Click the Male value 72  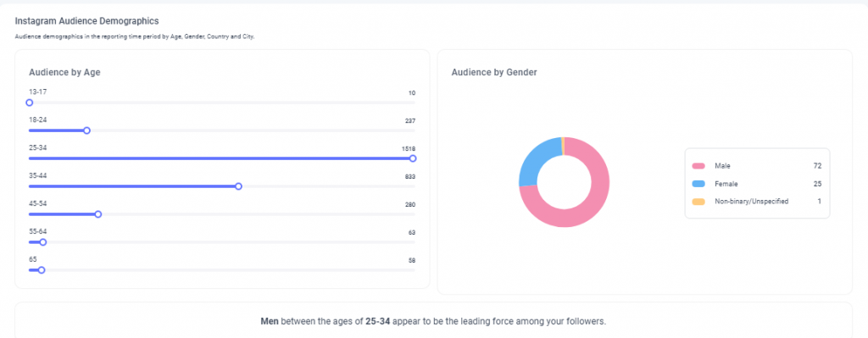point(818,166)
